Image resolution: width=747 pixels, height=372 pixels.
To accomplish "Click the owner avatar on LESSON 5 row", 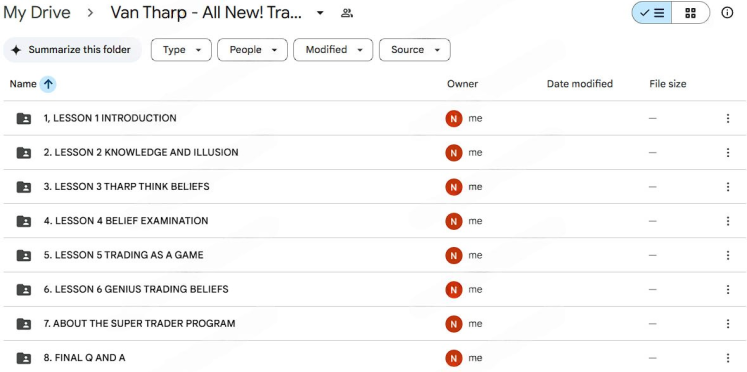I will 454,255.
